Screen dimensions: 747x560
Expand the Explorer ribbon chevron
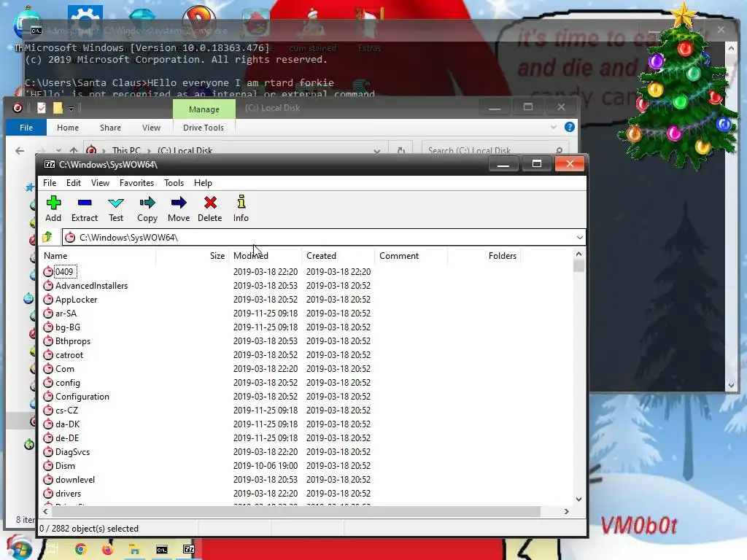[x=553, y=127]
